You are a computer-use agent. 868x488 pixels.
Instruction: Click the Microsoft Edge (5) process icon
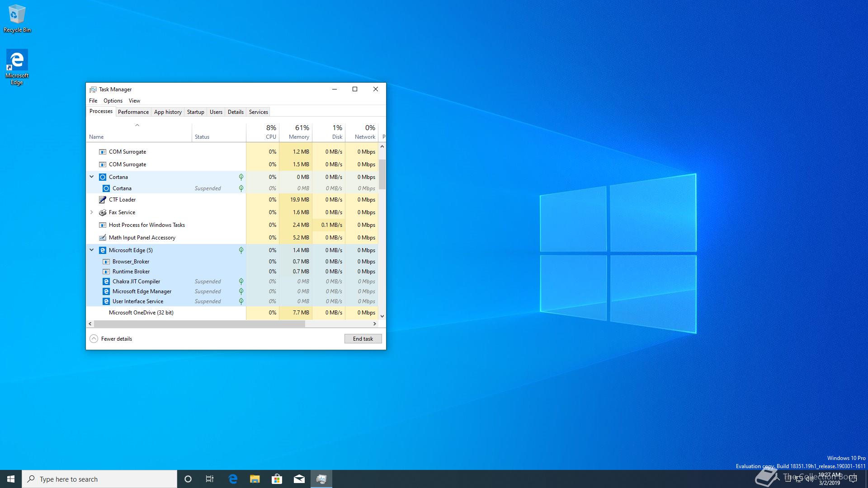103,250
